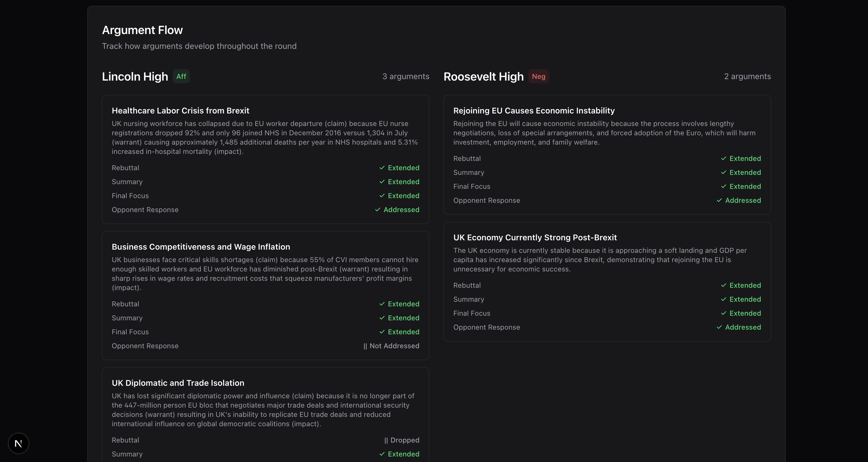Open UK Diplomatic and Trade Isolation title

[x=178, y=383]
